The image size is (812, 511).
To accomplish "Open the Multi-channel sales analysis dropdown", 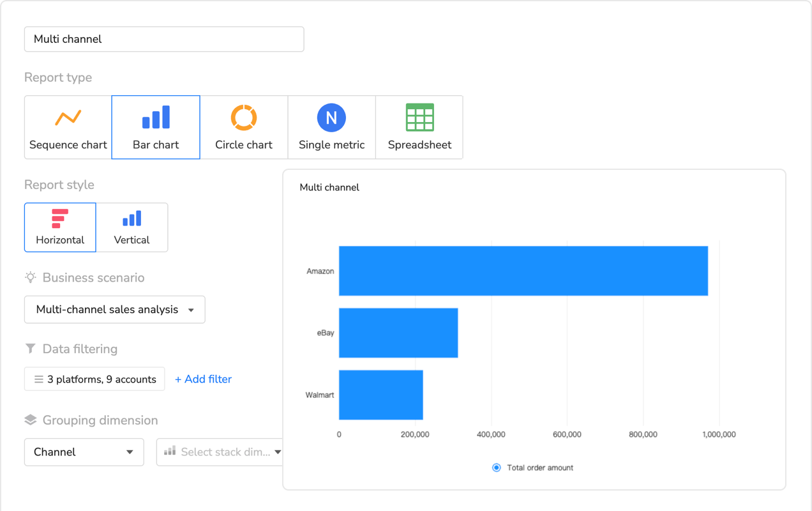I will tap(114, 309).
